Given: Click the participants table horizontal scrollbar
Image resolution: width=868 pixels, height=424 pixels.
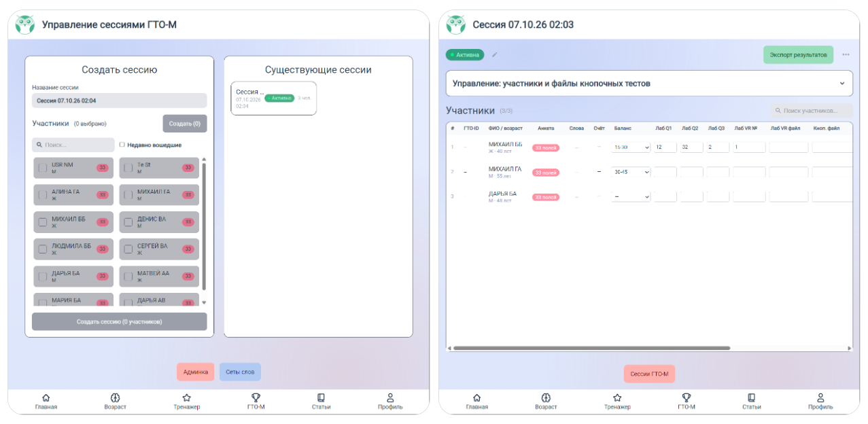Looking at the screenshot, I should tap(591, 348).
